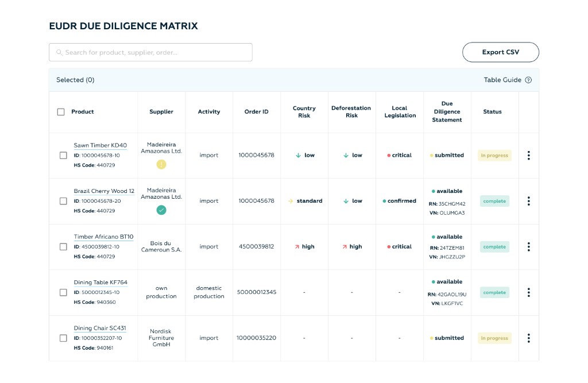Focus the product search input field
The image size is (588, 383).
(150, 52)
